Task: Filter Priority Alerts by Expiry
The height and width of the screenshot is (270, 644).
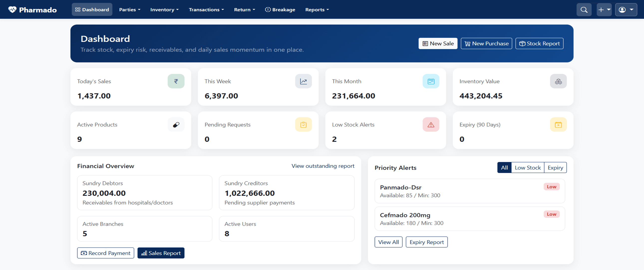Action: [555, 167]
